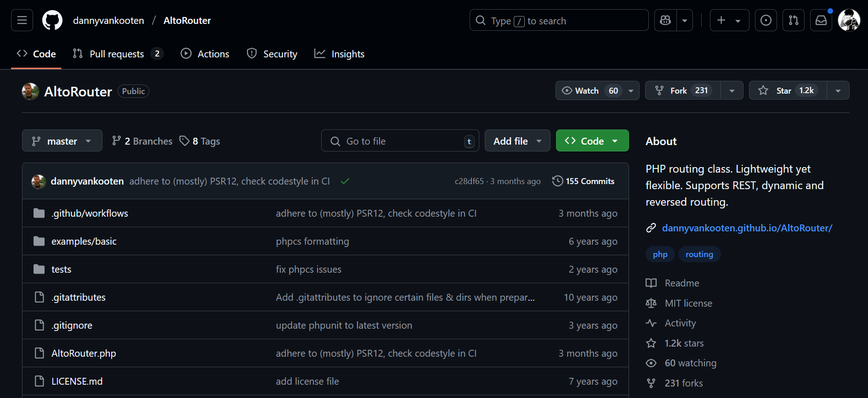View 2 Branches

tap(142, 141)
